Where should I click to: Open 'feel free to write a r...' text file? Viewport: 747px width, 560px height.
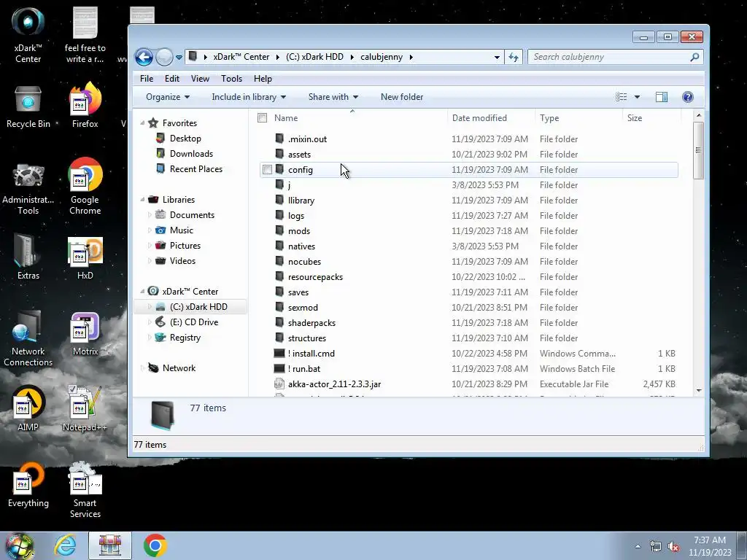[x=85, y=35]
